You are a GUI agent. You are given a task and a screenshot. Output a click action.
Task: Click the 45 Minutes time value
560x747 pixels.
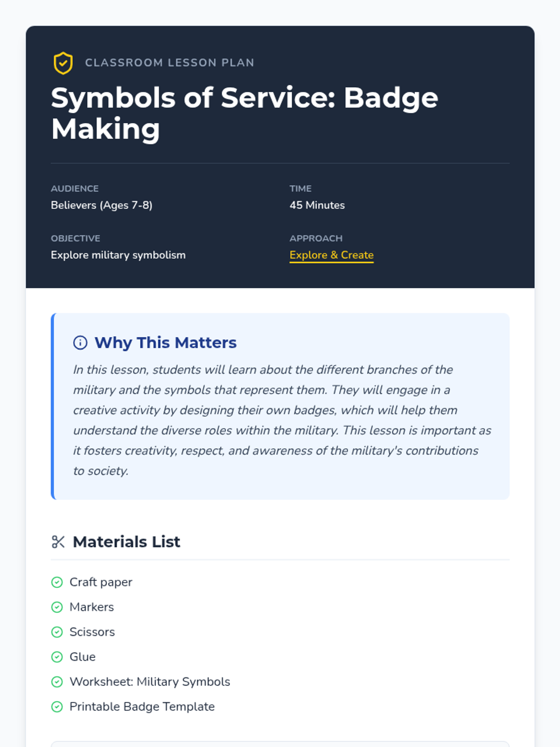tap(317, 205)
